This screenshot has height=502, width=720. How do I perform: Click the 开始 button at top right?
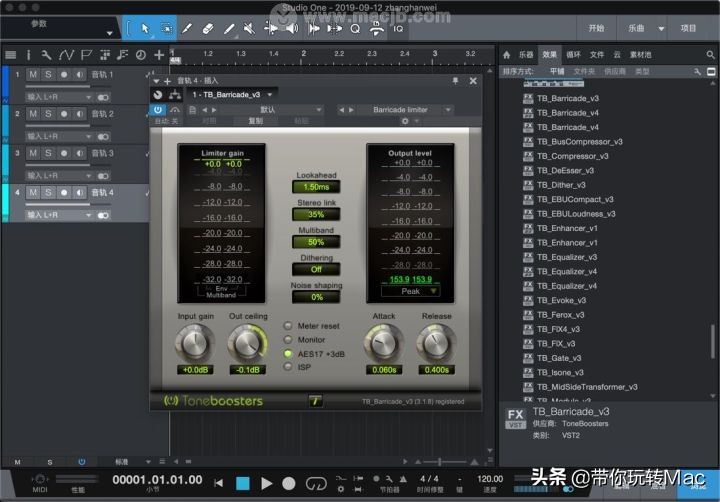click(x=596, y=29)
